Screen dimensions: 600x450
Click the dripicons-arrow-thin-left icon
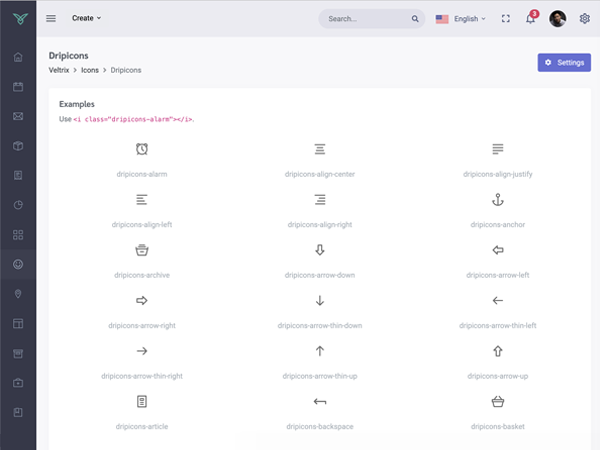tap(498, 300)
